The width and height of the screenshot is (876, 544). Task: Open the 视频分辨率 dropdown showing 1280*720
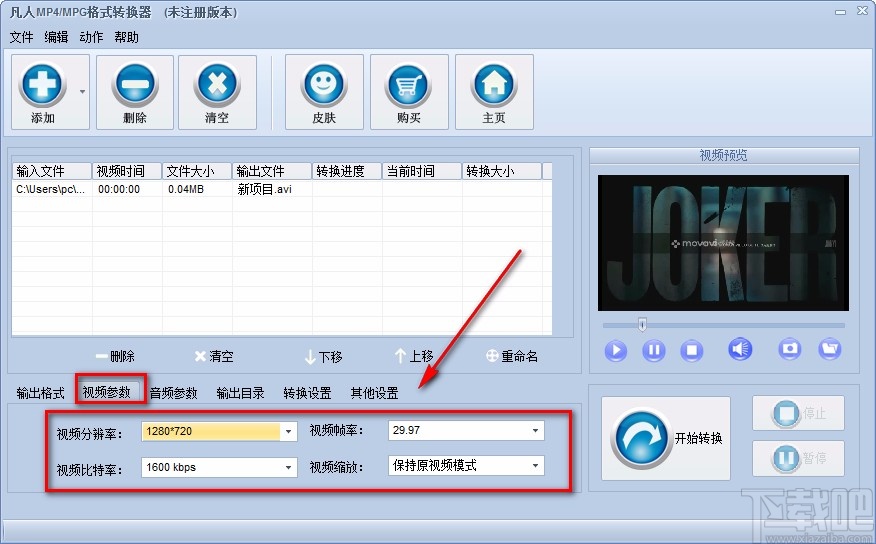[x=220, y=431]
